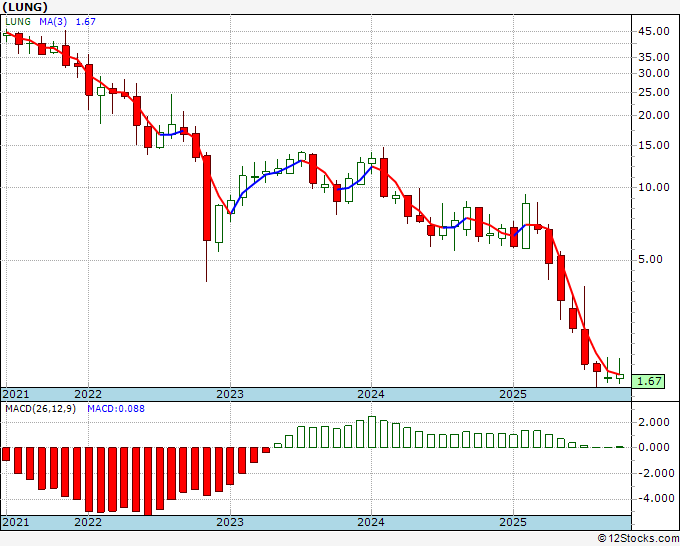
Task: Click the 35.00 price axis label
Action: pyautogui.click(x=654, y=57)
